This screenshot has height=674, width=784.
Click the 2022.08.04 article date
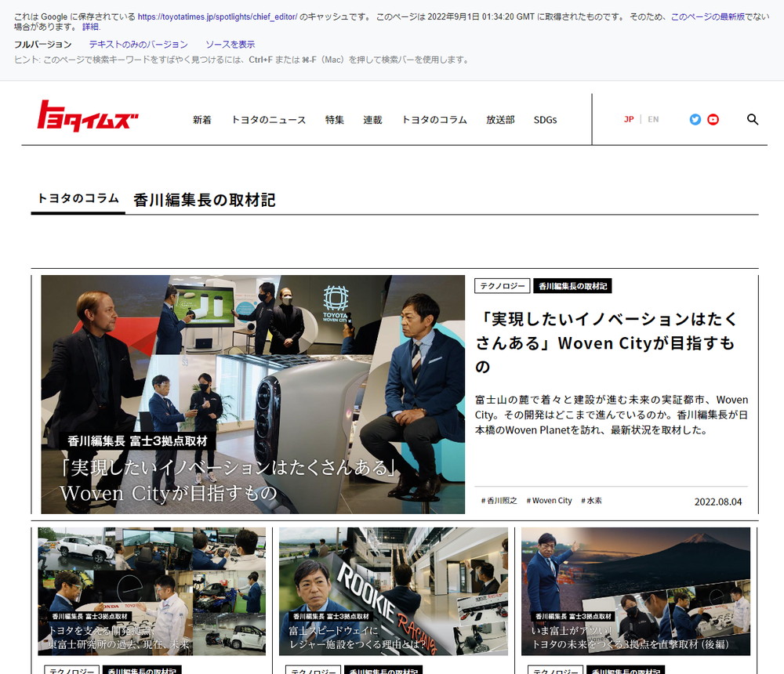pos(718,502)
